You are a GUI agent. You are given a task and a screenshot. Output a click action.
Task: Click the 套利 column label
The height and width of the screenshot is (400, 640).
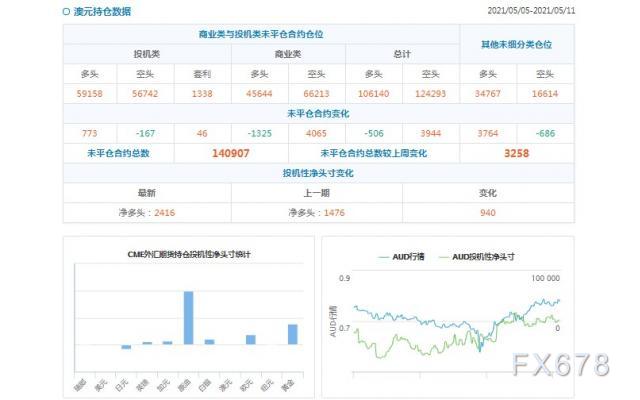[202, 74]
